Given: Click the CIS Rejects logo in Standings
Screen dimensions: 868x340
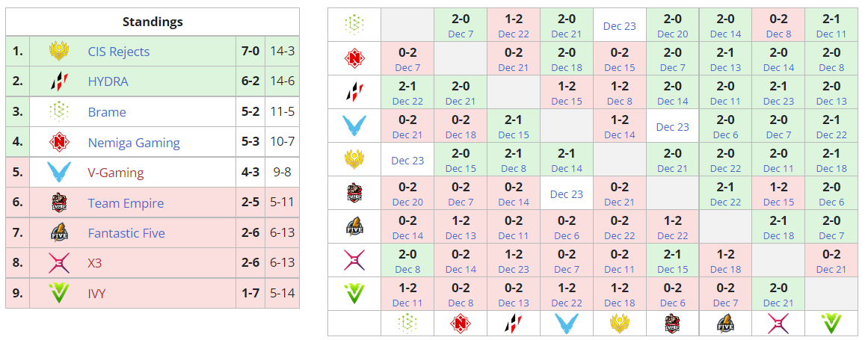Looking at the screenshot, I should tap(59, 52).
